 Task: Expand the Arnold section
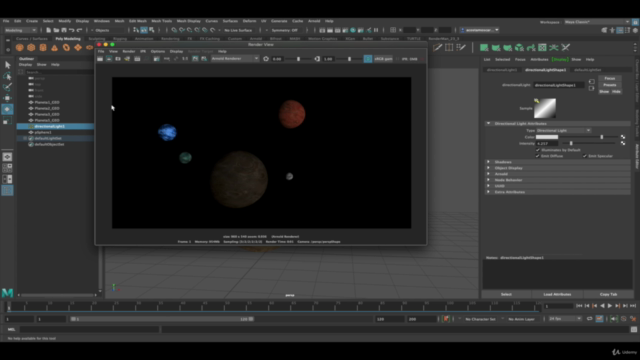click(x=488, y=174)
